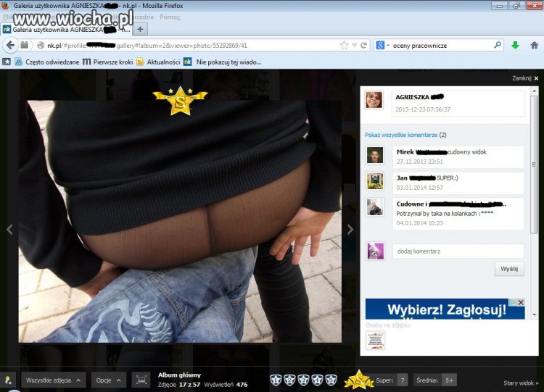Send comment with Wyślij button
The image size is (544, 392).
[509, 269]
